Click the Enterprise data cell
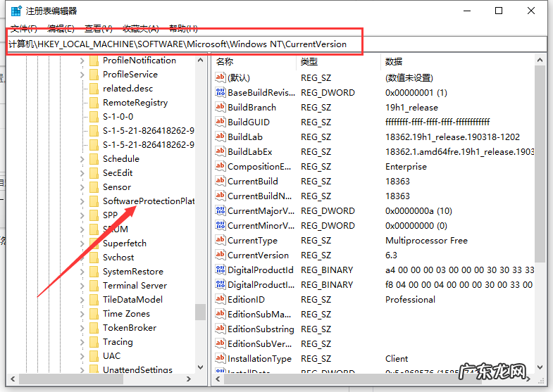The width and height of the screenshot is (553, 392). [x=406, y=167]
